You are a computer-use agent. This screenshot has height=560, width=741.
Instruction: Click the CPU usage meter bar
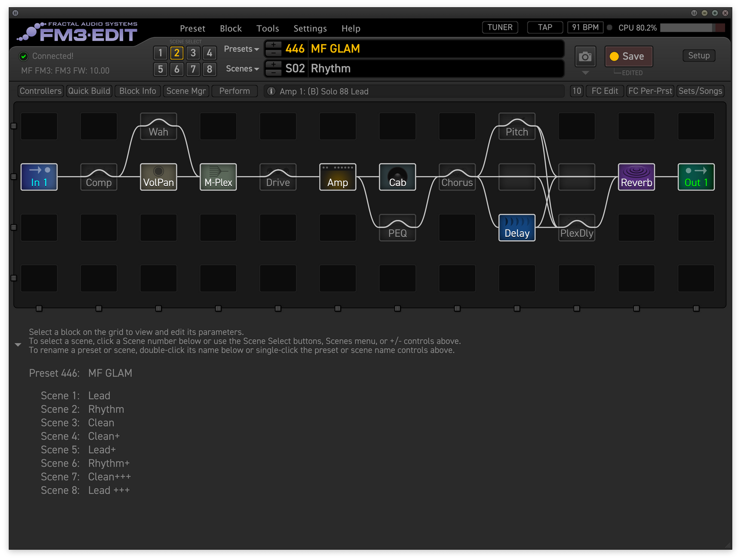692,28
